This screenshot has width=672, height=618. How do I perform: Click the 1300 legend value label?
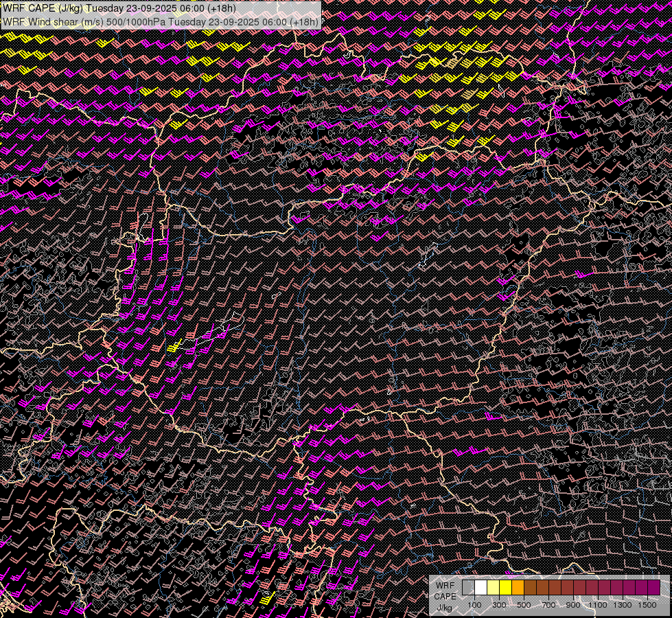tap(623, 605)
